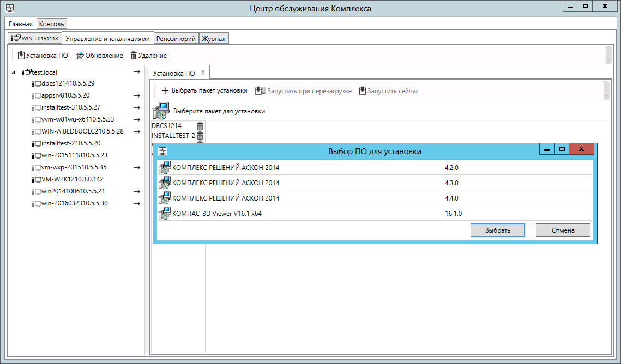This screenshot has width=621, height=364.
Task: Select host installtest-310.5.5.27
Action: click(66, 107)
